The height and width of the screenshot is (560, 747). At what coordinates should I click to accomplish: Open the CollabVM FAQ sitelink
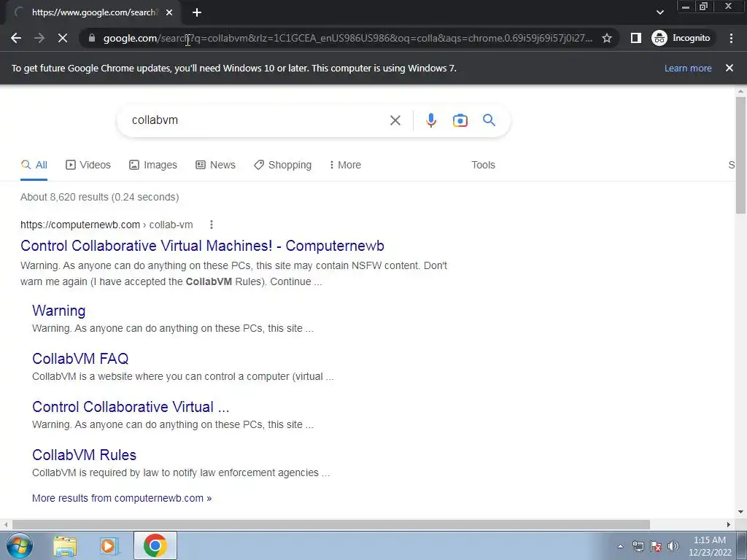[x=80, y=359]
